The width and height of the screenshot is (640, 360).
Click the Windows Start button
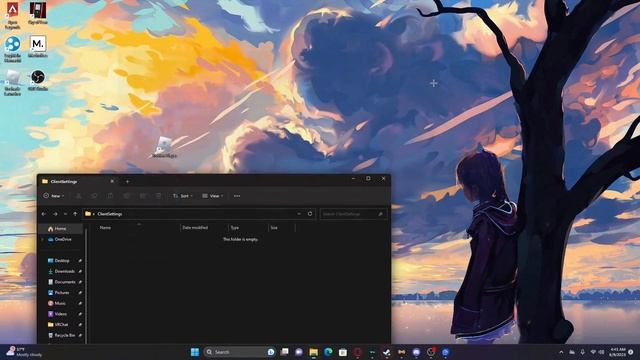tap(195, 352)
